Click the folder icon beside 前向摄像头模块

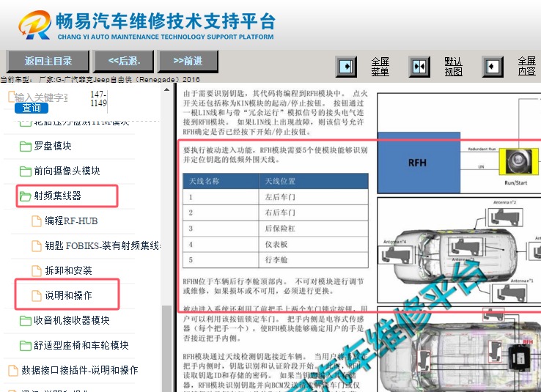pos(25,171)
